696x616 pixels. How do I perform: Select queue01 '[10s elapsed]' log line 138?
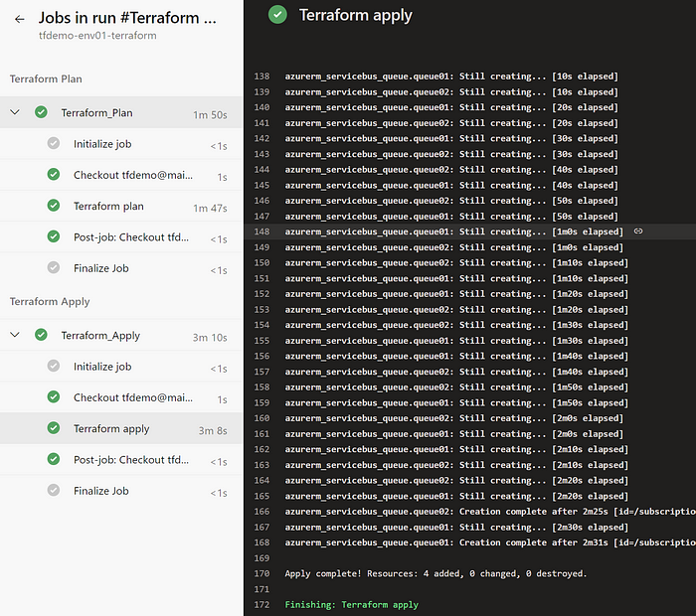point(451,77)
